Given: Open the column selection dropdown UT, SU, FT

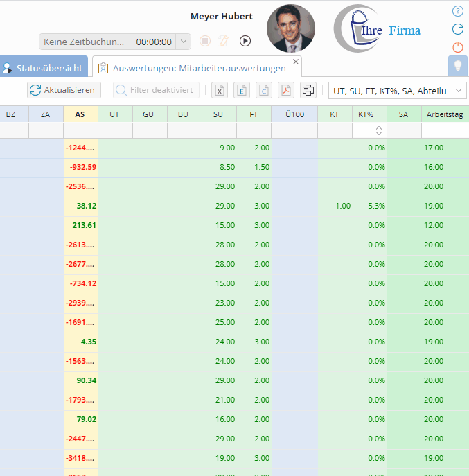Looking at the screenshot, I should pos(397,90).
